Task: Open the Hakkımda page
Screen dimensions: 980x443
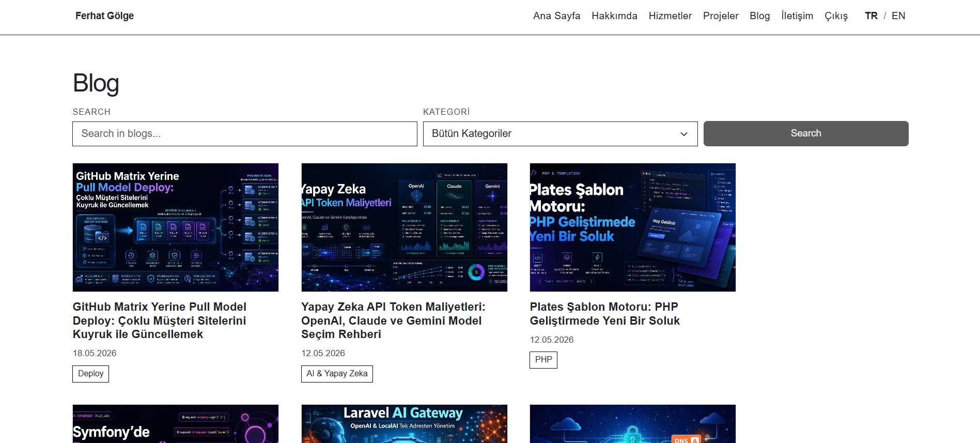Action: pyautogui.click(x=614, y=16)
